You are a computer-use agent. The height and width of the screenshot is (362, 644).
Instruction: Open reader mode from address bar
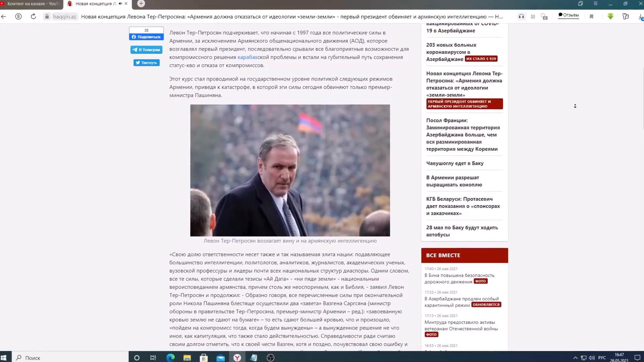533,16
